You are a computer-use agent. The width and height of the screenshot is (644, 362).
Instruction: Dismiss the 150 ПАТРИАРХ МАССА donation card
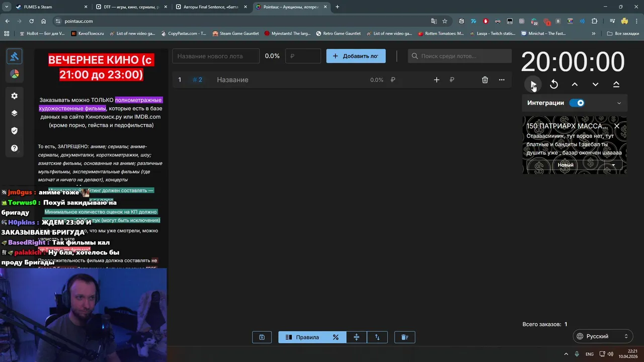coord(617,126)
